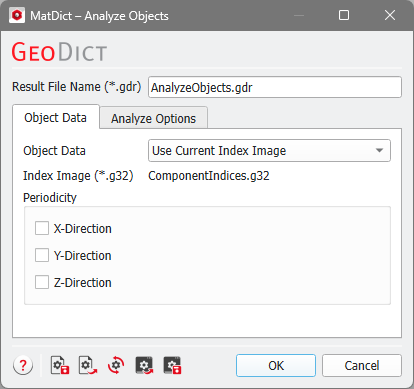The width and height of the screenshot is (414, 389).
Task: Save parameters to file (document gear disk icon)
Action: point(60,365)
